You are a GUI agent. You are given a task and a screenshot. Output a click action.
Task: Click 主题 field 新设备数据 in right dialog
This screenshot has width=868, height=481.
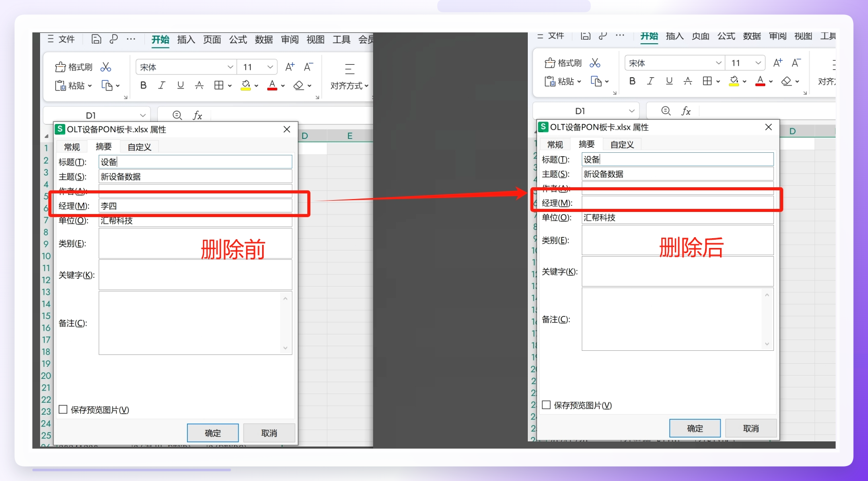pos(677,174)
